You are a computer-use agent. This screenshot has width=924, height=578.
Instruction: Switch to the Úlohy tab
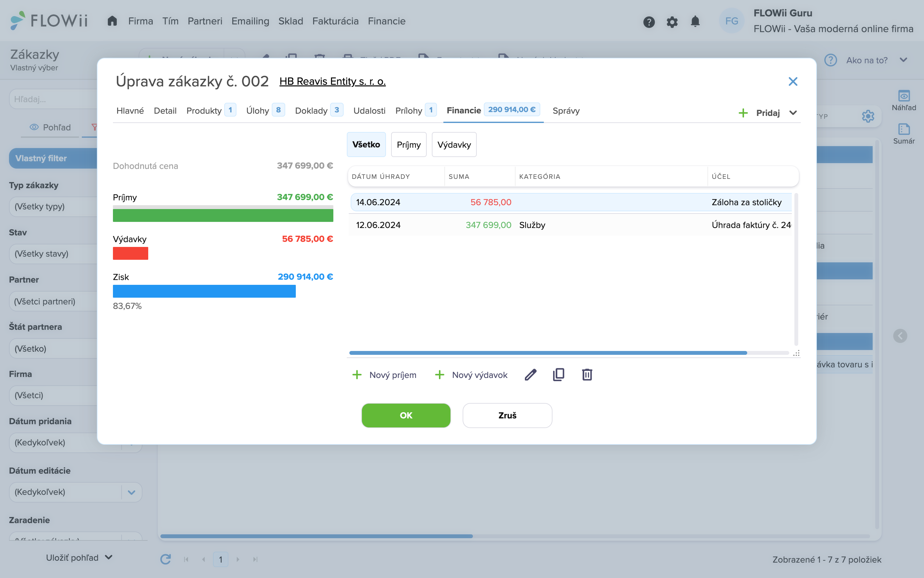[265, 111]
